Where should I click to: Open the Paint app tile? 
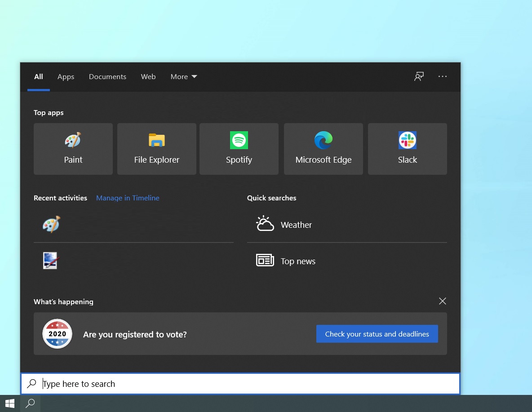click(x=73, y=149)
